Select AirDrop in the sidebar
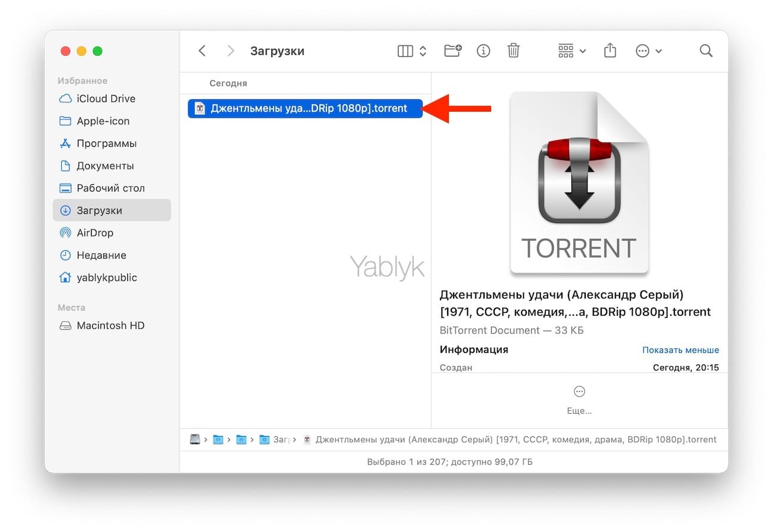The width and height of the screenshot is (773, 532). tap(95, 233)
